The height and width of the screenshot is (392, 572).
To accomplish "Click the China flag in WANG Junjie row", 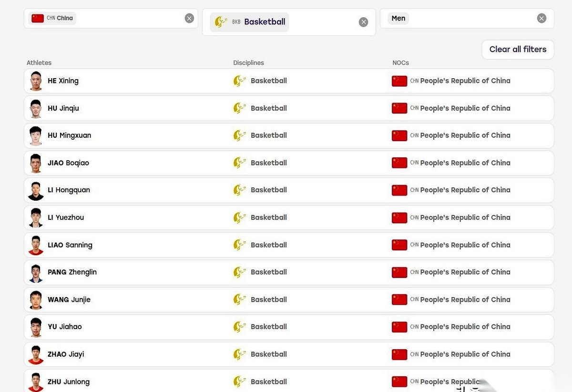I will (x=399, y=299).
